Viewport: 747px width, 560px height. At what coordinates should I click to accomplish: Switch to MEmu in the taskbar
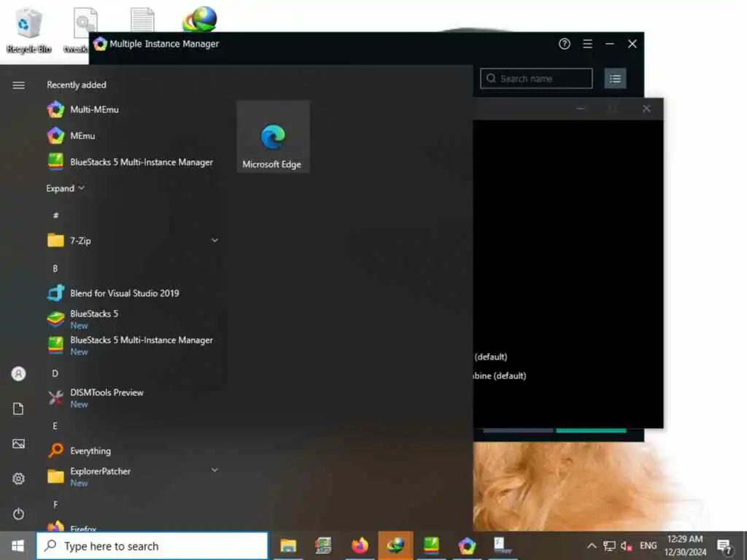click(467, 545)
